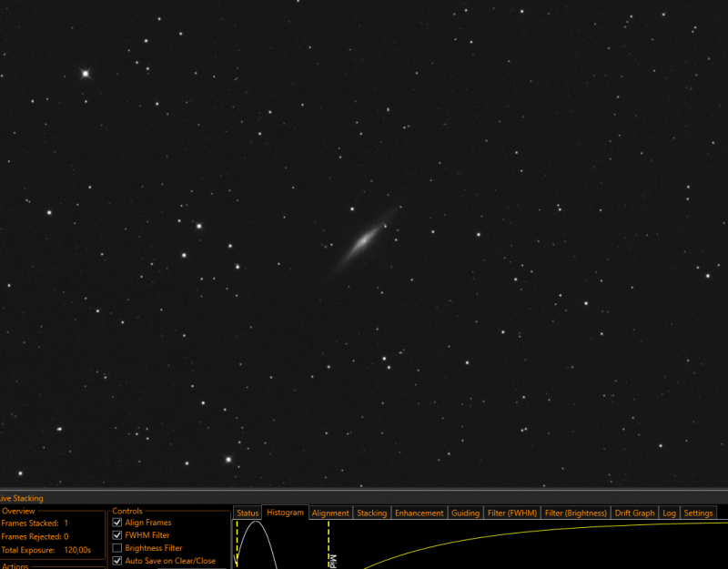This screenshot has width=728, height=569.
Task: Open the Settings tab
Action: (x=698, y=513)
